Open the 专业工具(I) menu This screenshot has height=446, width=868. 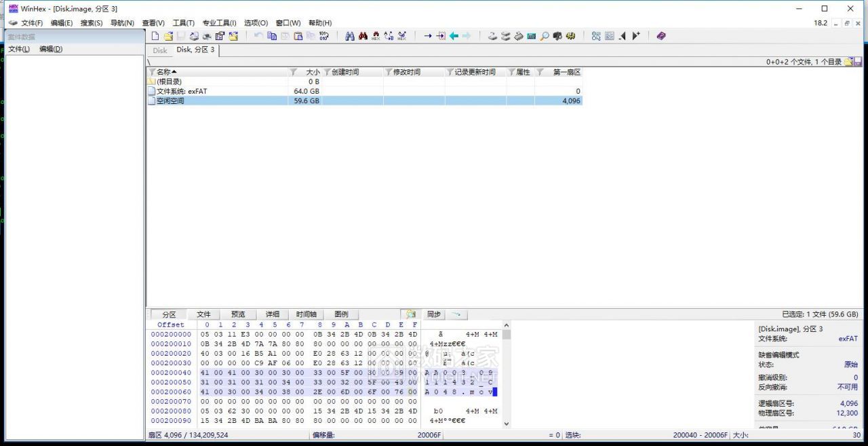pos(219,23)
